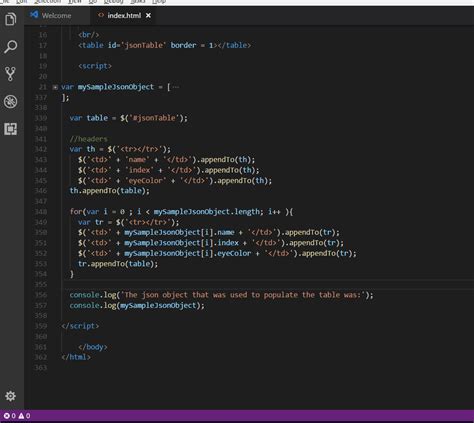The width and height of the screenshot is (474, 423).
Task: Click the closing </script> tag
Action: [80, 326]
